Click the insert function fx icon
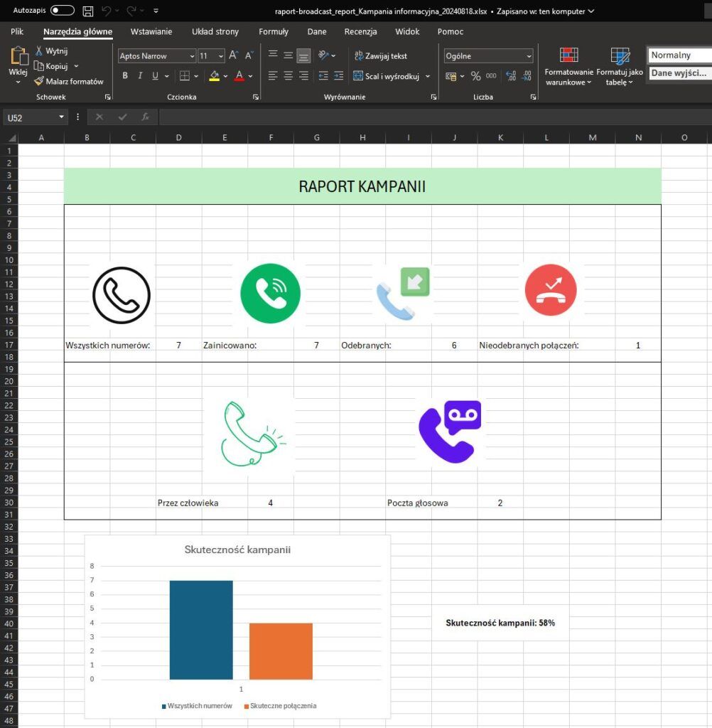The height and width of the screenshot is (728, 712). coord(145,117)
